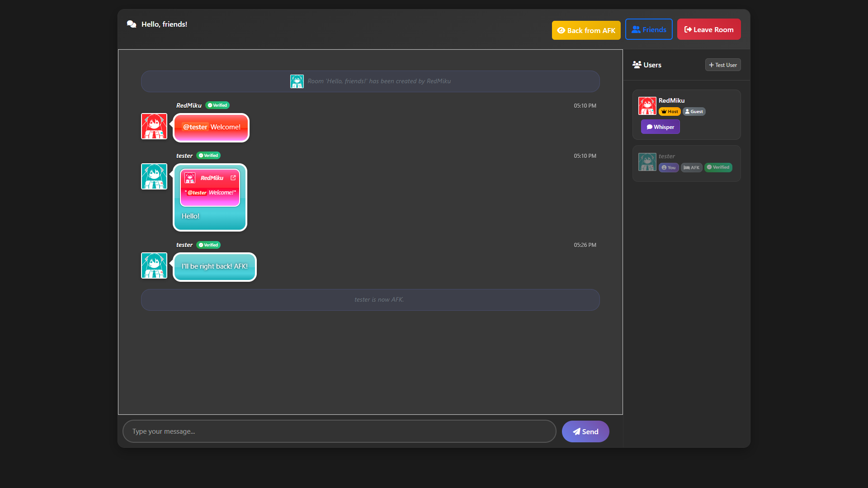868x488 pixels.
Task: Whisper to RedMiku
Action: [x=660, y=127]
